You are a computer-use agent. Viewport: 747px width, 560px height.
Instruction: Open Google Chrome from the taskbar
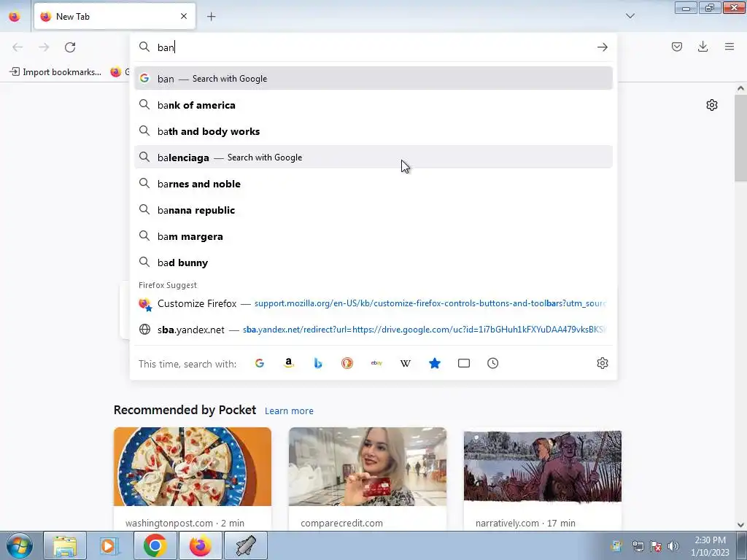pos(155,545)
